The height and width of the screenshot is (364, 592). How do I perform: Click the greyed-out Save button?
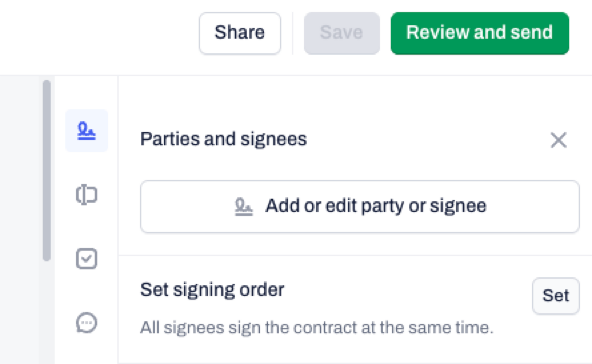click(342, 33)
